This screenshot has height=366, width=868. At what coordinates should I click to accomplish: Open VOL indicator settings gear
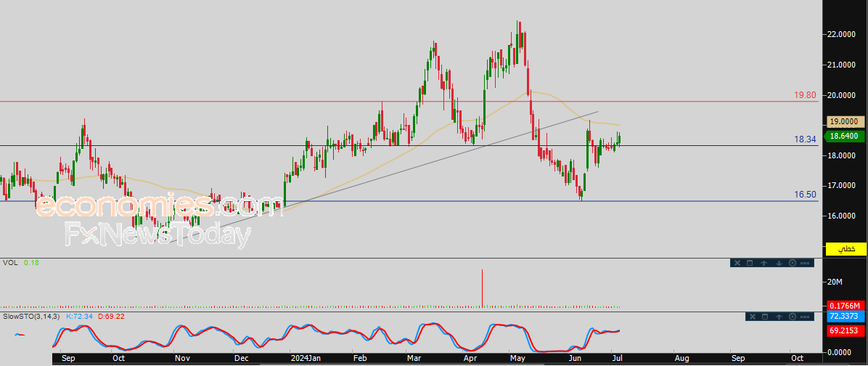[793, 263]
